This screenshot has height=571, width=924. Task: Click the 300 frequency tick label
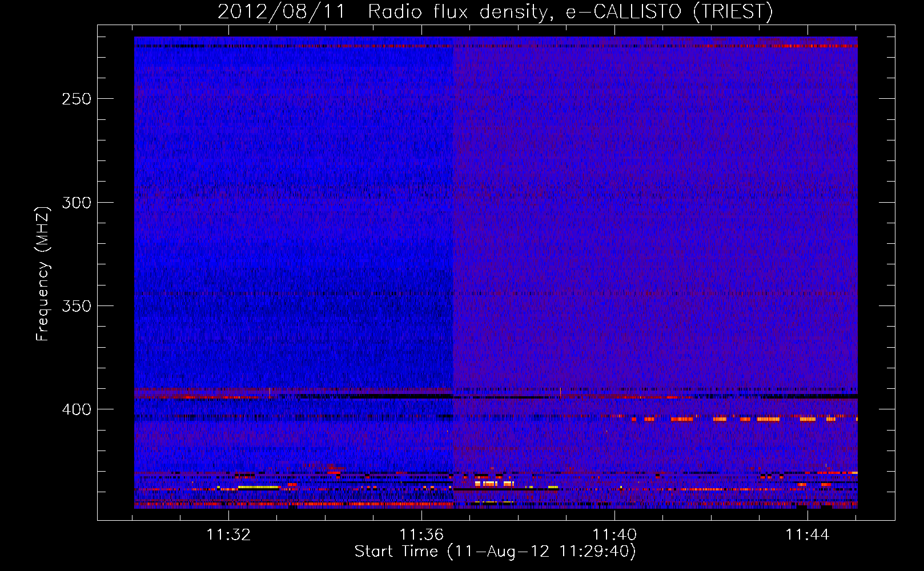(x=77, y=203)
